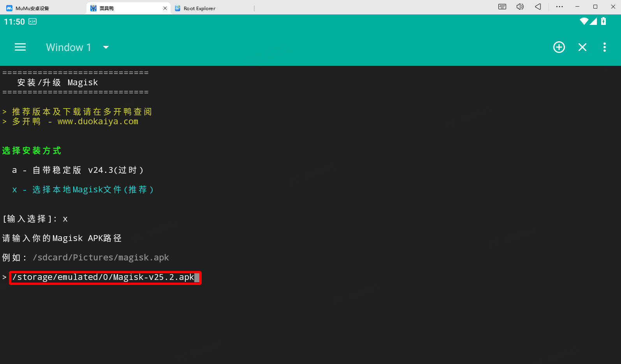
Task: Open the emulator keyboard settings icon
Action: [x=502, y=7]
